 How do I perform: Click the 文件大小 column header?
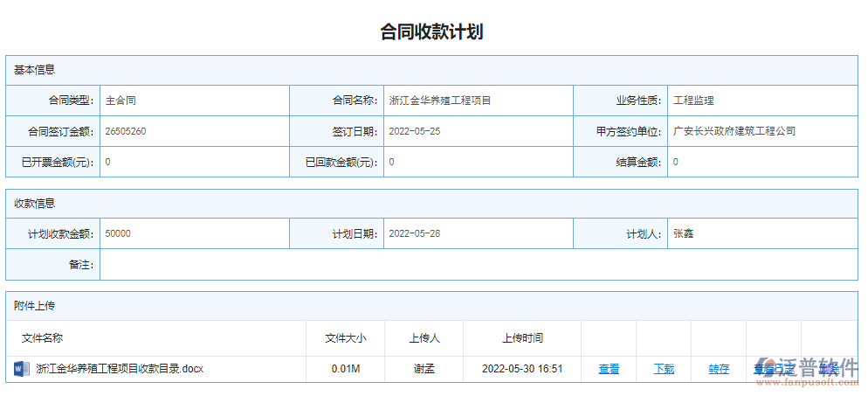[346, 338]
